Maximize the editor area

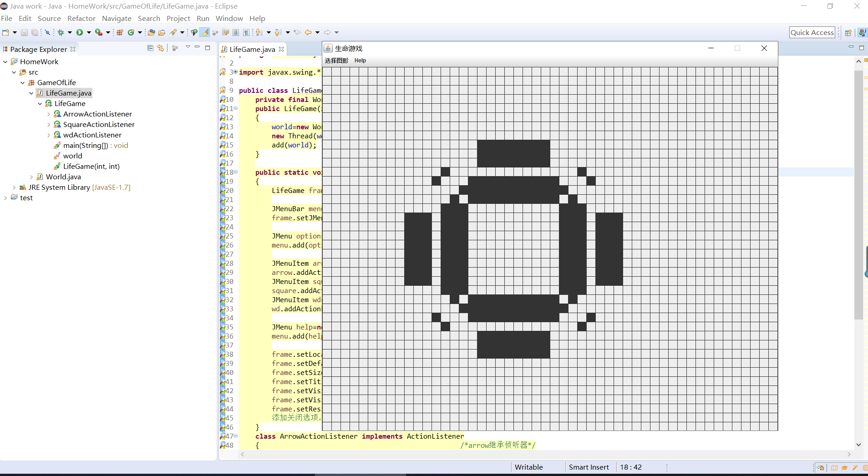[862, 47]
